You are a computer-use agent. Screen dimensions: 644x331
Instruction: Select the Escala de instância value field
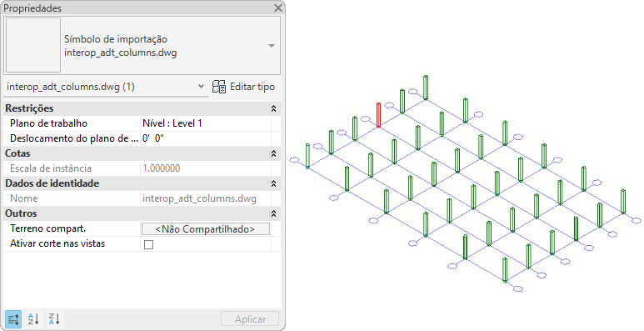205,168
